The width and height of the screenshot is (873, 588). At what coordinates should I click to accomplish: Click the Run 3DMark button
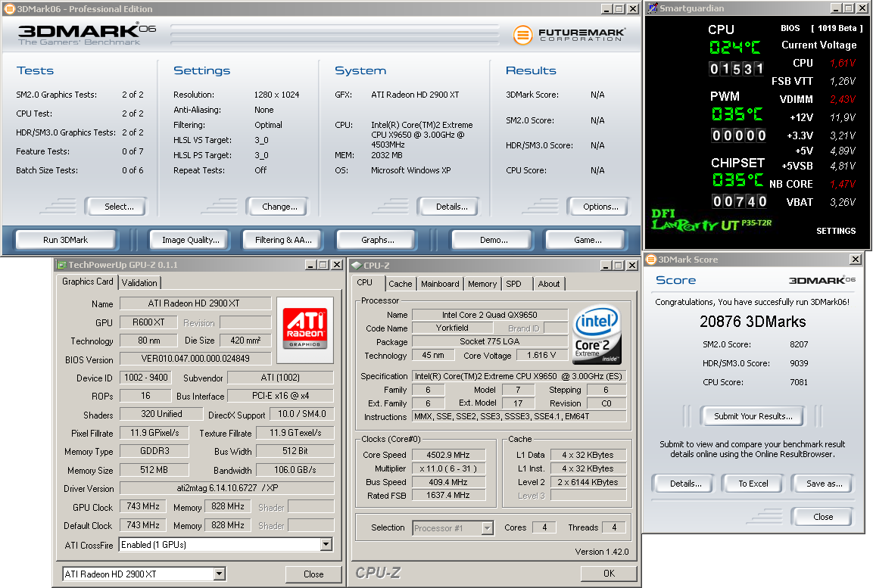66,240
